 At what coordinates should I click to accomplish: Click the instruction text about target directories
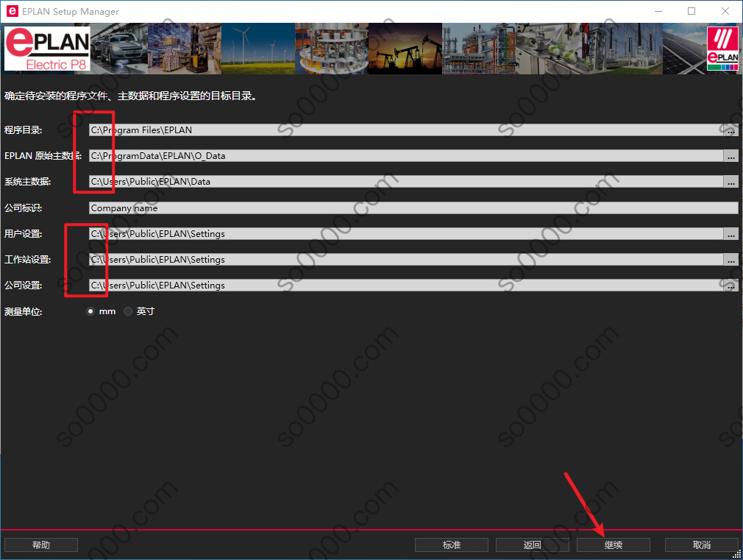[x=131, y=96]
